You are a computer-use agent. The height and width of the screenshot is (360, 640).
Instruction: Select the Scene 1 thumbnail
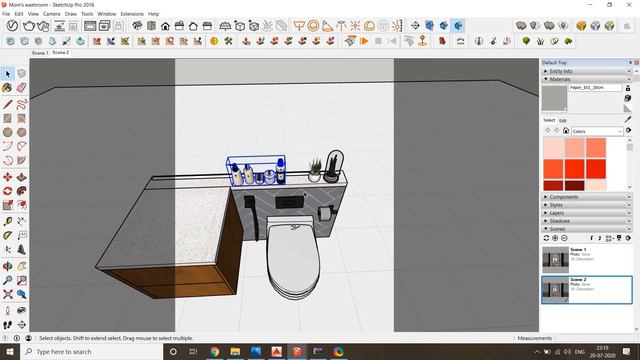pos(555,260)
